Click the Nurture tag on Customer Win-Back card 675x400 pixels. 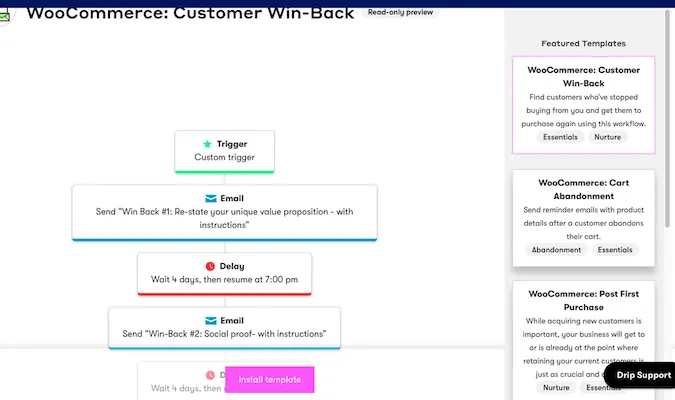point(607,137)
